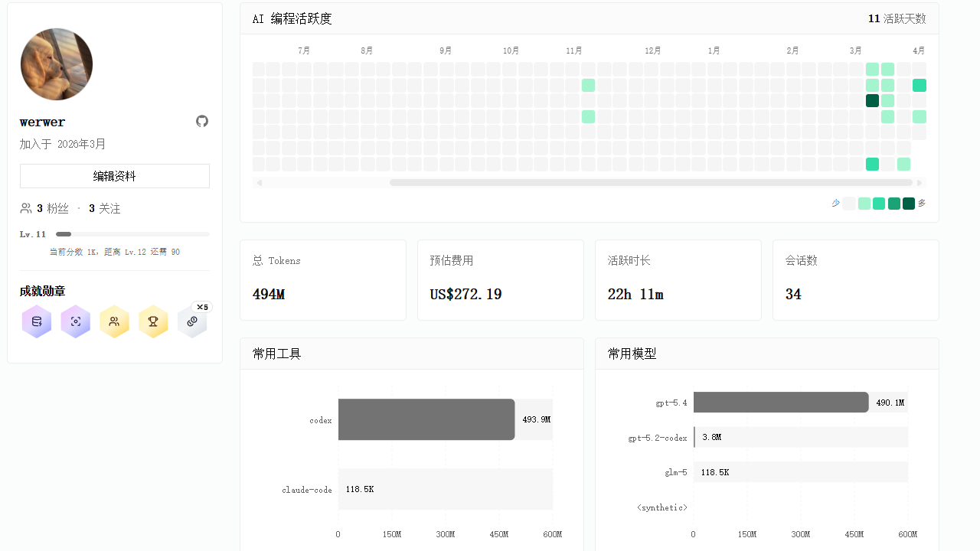
Task: Open the GitHub icon beside werwer
Action: [202, 121]
